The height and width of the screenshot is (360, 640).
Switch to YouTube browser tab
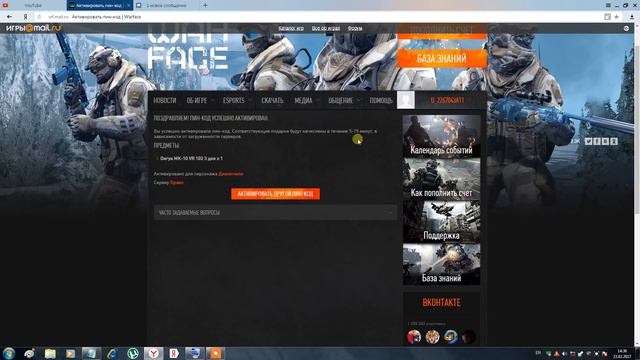[33, 5]
